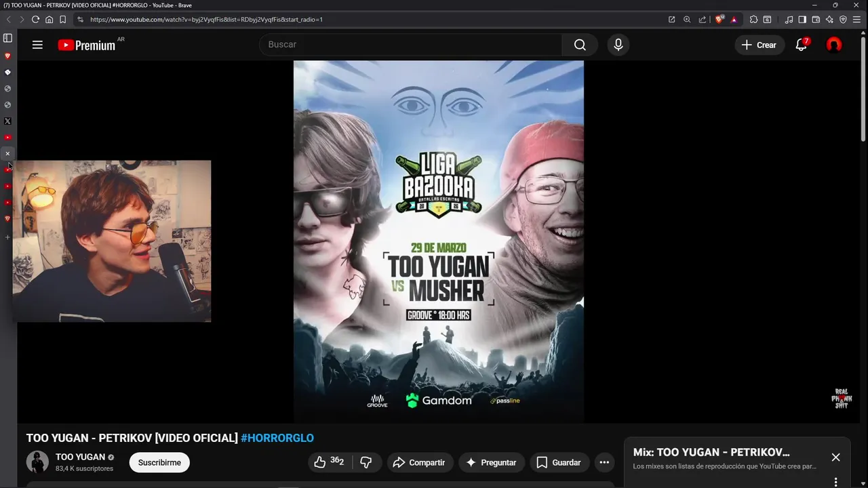Close the active vertical tab

7,154
